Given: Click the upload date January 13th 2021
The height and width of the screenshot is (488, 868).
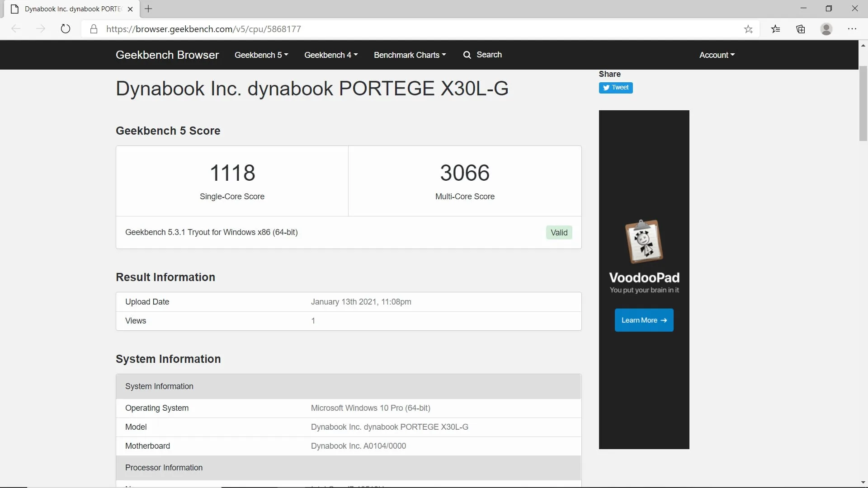Looking at the screenshot, I should pyautogui.click(x=361, y=302).
